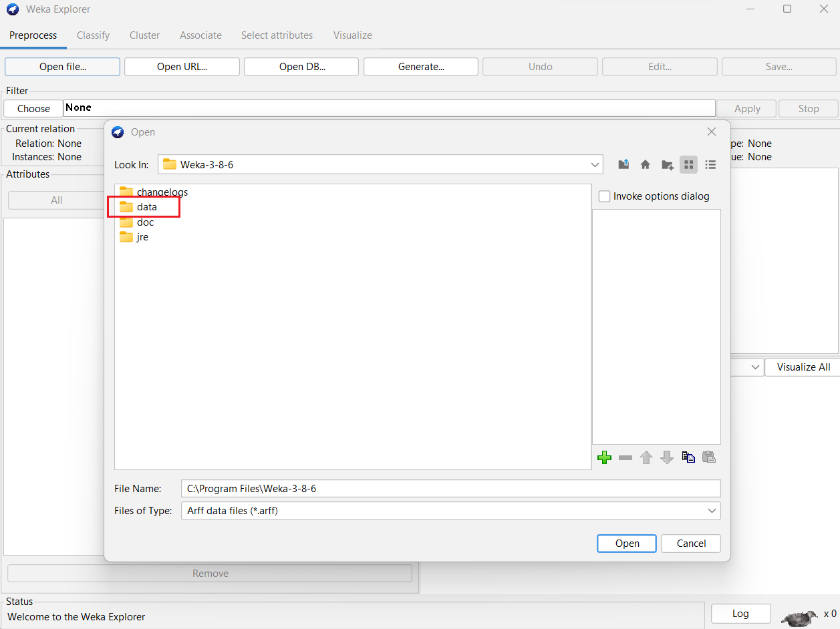This screenshot has width=840, height=629.
Task: Remove bookmark with the minus icon
Action: point(625,457)
